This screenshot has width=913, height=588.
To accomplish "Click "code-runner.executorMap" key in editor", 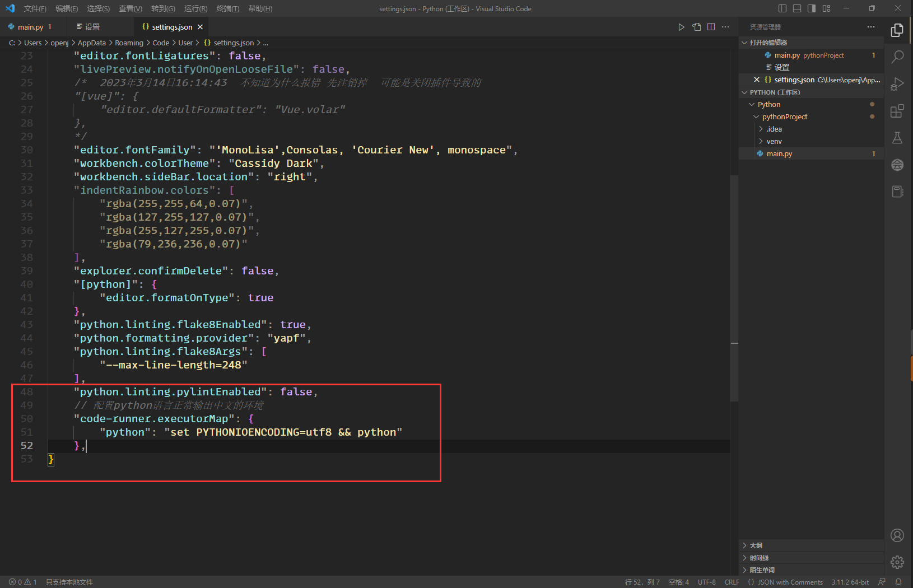I will [155, 419].
